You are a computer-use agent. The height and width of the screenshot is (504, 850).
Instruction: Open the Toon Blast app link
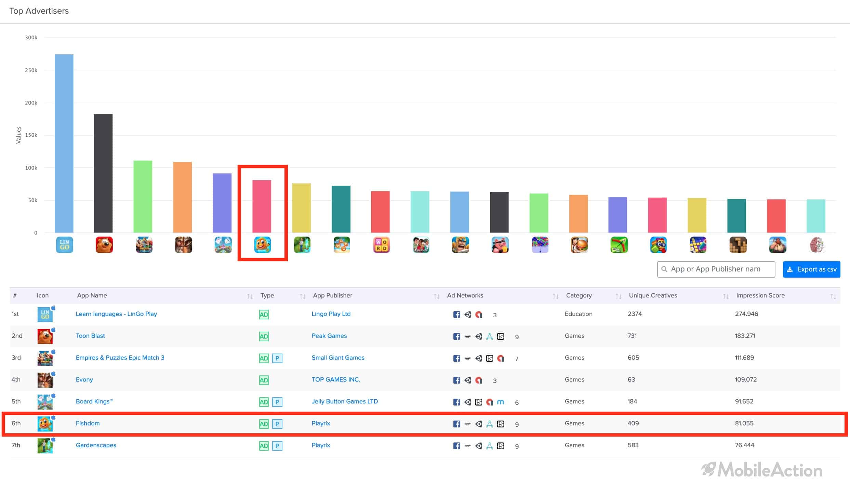tap(90, 336)
